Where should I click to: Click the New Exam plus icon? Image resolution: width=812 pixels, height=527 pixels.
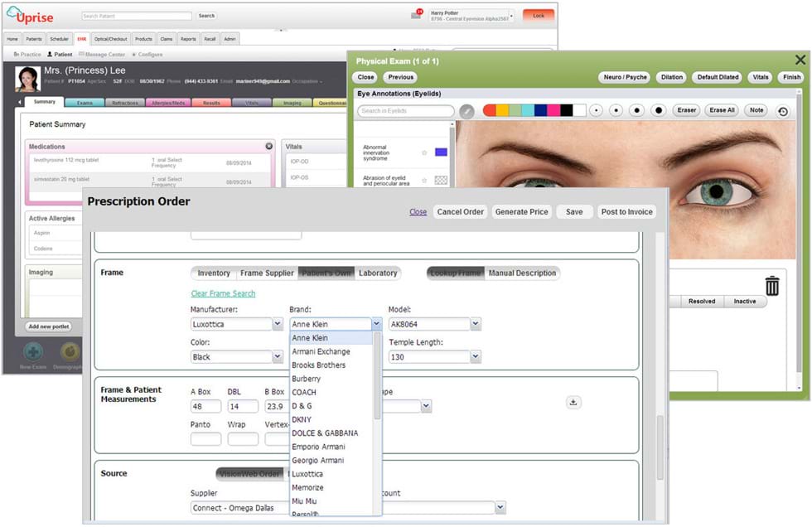(32, 352)
